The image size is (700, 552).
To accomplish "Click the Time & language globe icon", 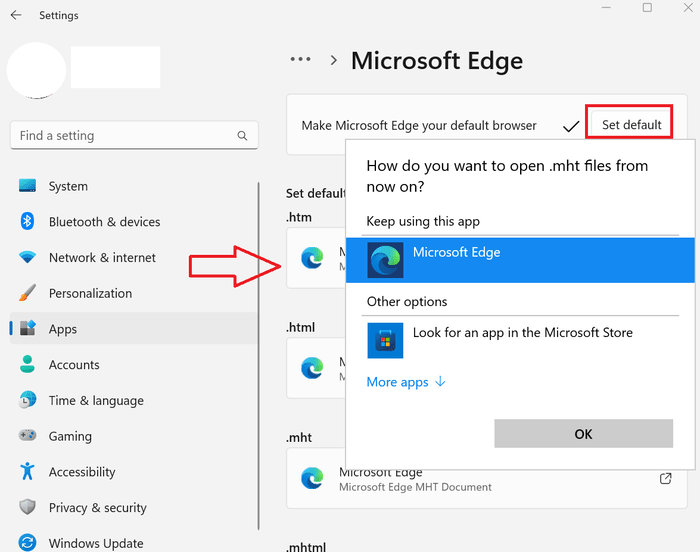I will click(x=27, y=400).
